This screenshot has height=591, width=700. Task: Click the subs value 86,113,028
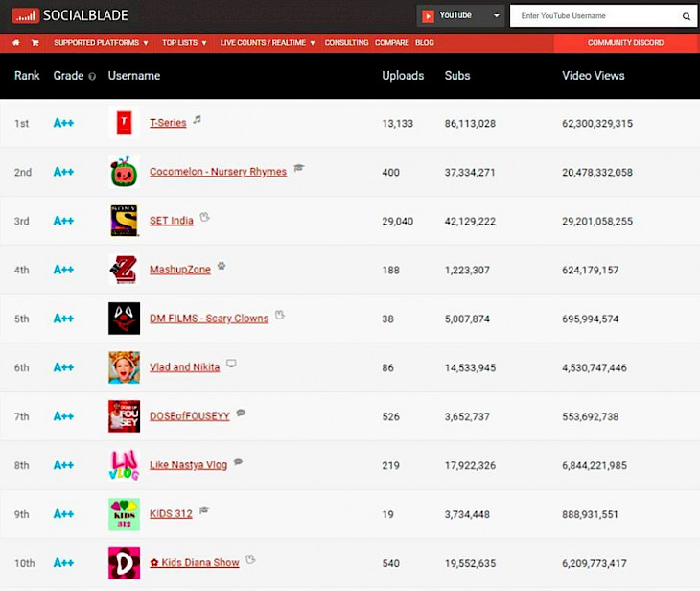tap(470, 124)
